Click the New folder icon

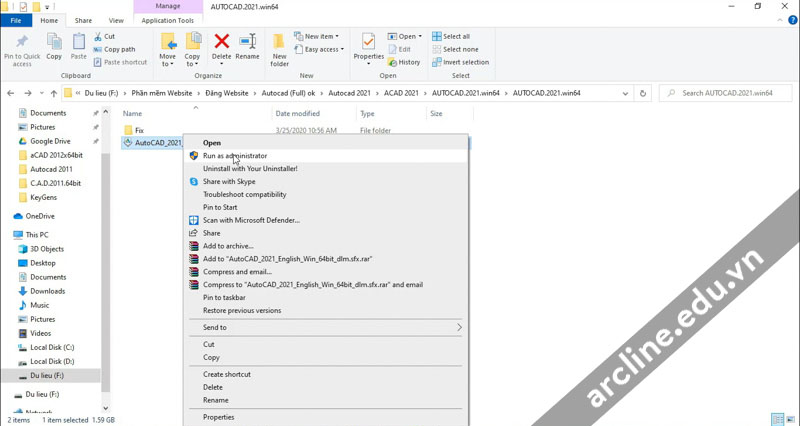click(280, 46)
